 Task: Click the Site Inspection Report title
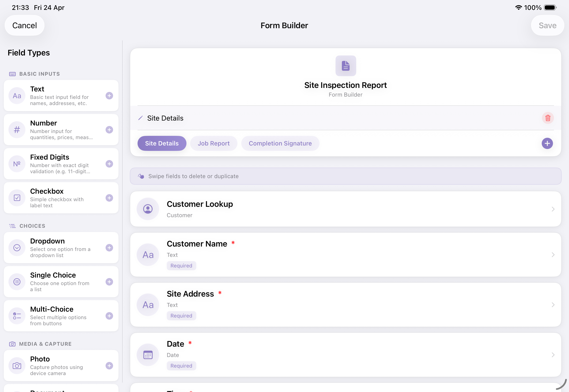(x=345, y=85)
